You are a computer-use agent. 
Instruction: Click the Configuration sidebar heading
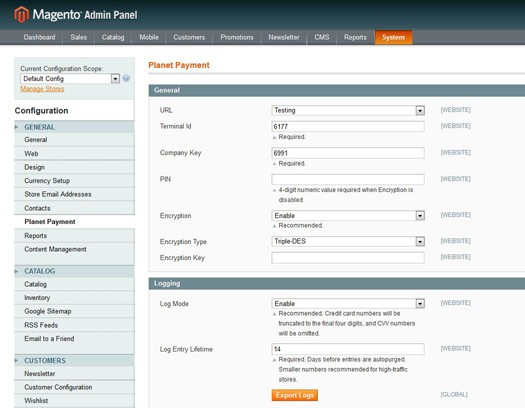point(42,111)
